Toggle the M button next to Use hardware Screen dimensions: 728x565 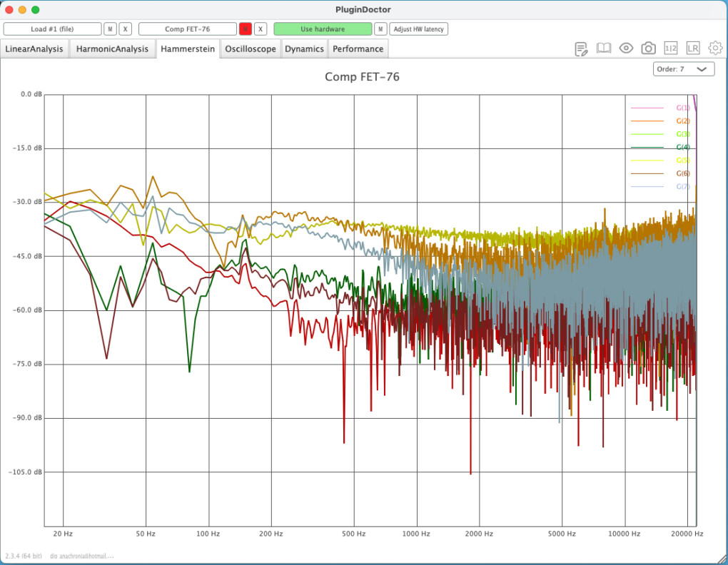381,29
